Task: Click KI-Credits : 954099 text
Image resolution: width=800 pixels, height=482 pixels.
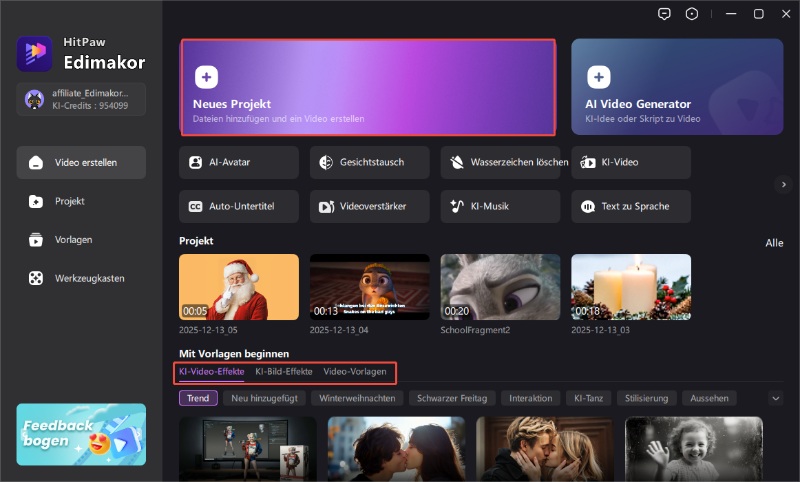Action: click(90, 106)
